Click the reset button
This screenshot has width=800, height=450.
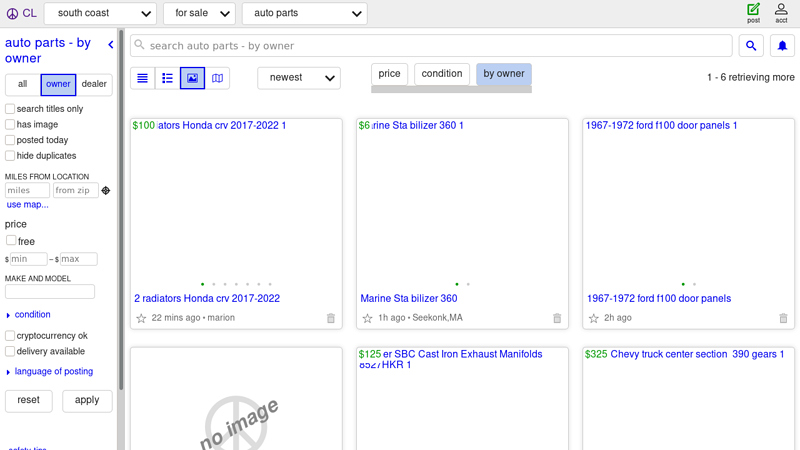(29, 401)
